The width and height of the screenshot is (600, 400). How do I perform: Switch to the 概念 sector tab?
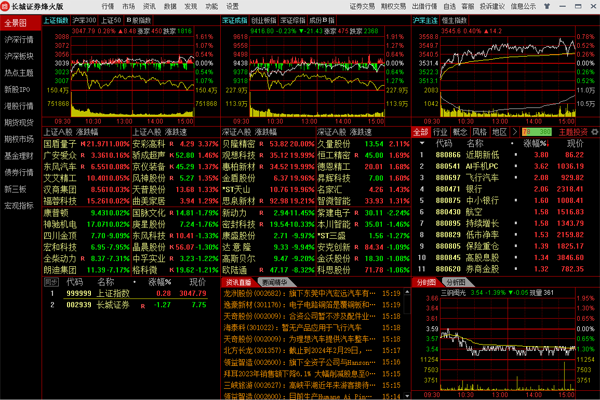(x=460, y=132)
